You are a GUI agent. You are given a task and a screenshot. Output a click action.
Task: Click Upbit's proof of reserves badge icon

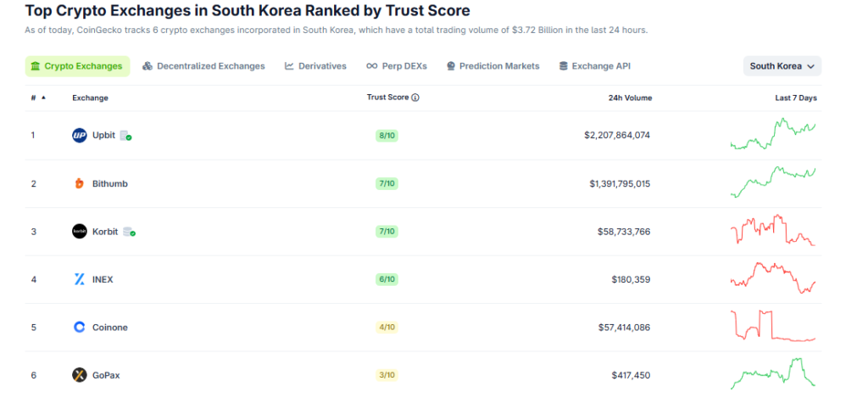point(125,136)
